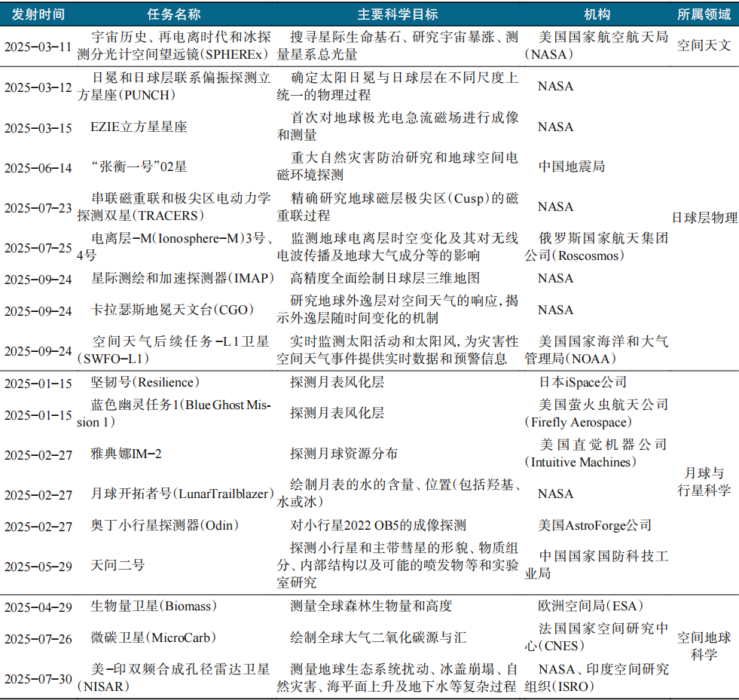
Task: Click the 坚韧号 (Resilience) mission cell
Action: [145, 382]
